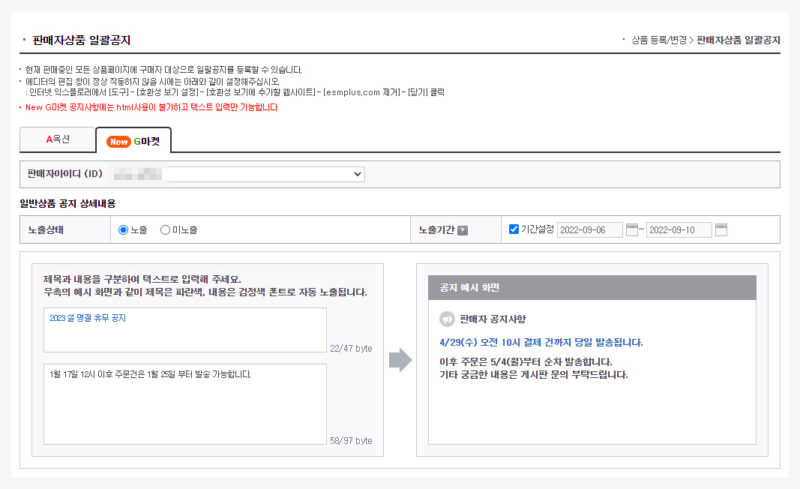
Task: Click the notice title box with 2023 설 명절 휴무 공지
Action: [x=185, y=330]
